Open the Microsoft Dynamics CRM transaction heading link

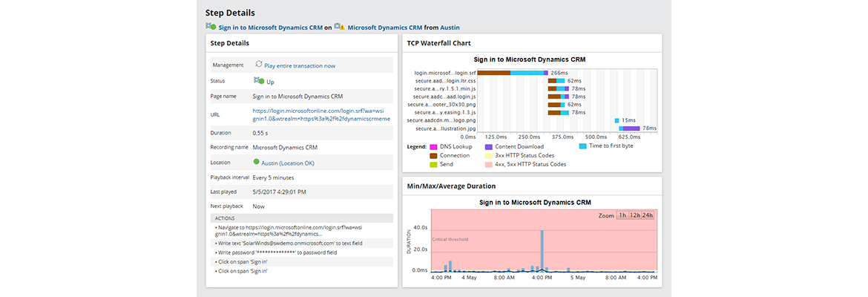[385, 27]
